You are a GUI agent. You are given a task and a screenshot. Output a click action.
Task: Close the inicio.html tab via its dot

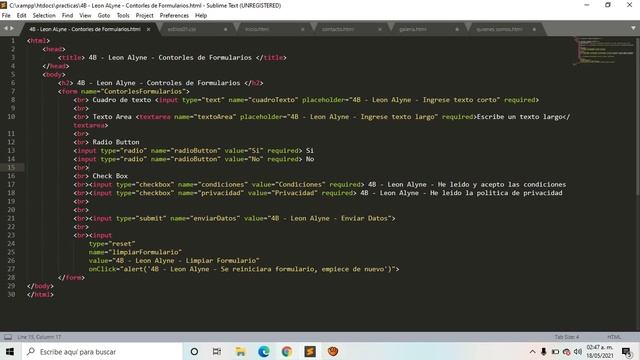302,29
